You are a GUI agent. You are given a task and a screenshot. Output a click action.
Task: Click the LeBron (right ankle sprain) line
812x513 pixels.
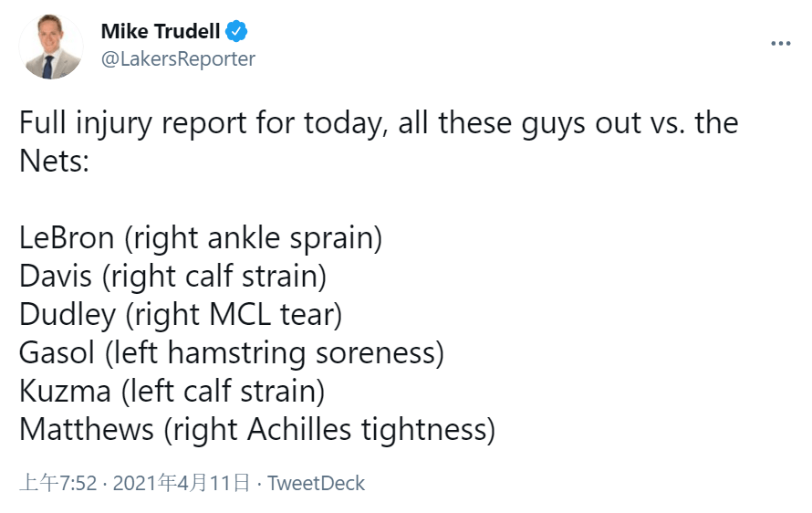click(201, 239)
